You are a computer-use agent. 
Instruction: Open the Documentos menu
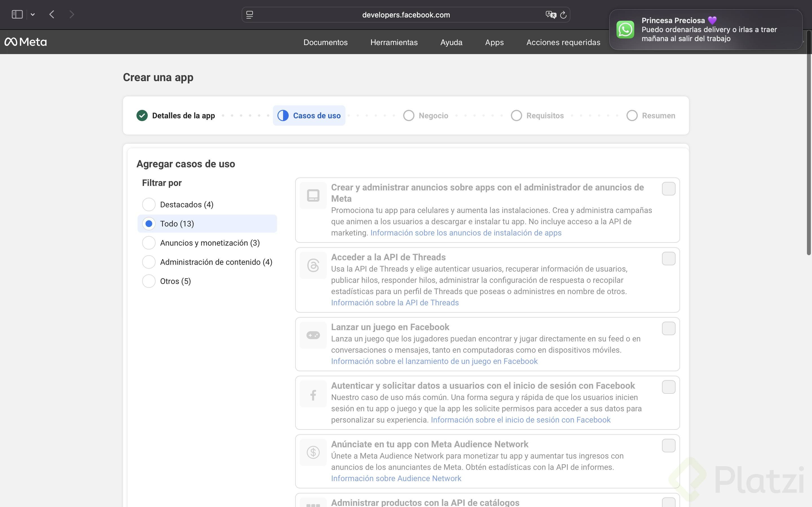coord(325,42)
